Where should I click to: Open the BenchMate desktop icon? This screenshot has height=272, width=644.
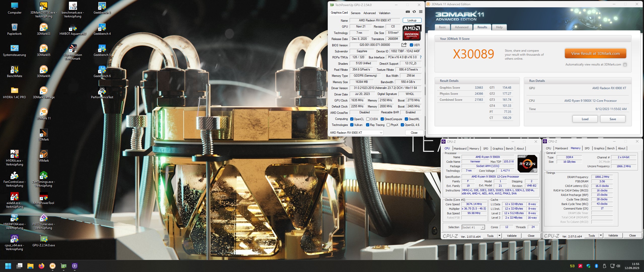15,71
